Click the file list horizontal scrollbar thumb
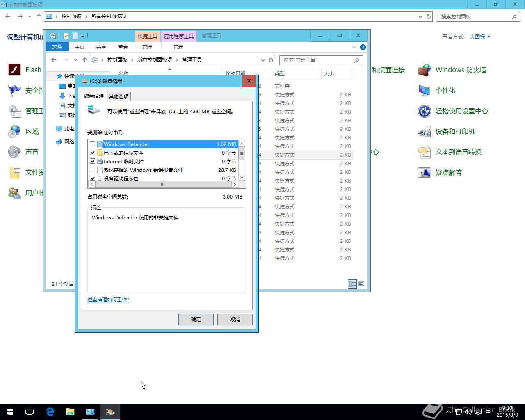 [x=163, y=185]
